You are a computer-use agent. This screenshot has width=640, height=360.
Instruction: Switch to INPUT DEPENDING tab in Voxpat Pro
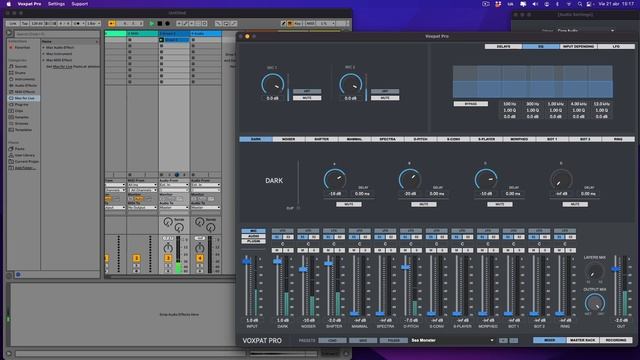578,47
